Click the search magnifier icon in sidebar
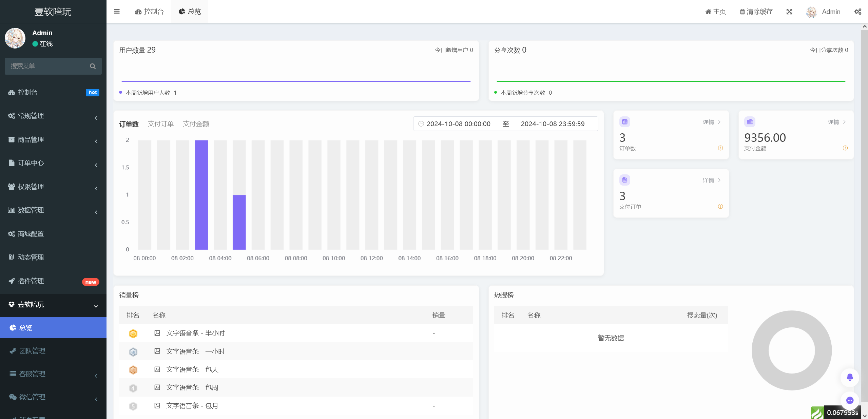Image resolution: width=868 pixels, height=419 pixels. 93,66
